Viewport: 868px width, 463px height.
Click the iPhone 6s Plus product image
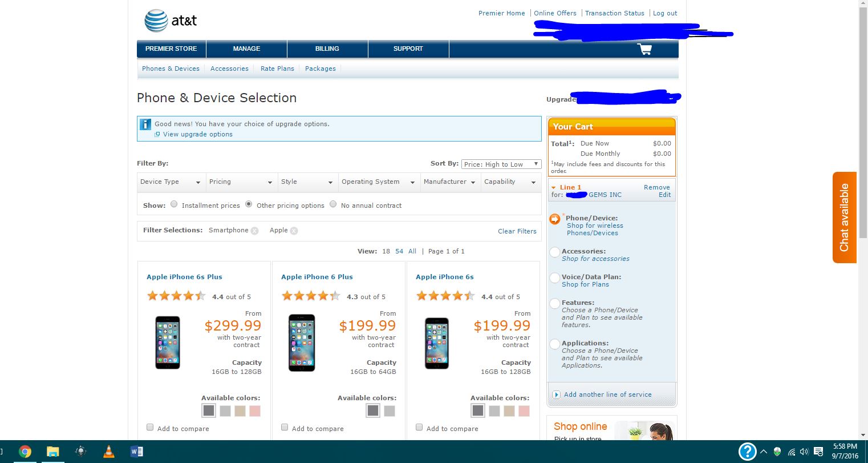168,343
